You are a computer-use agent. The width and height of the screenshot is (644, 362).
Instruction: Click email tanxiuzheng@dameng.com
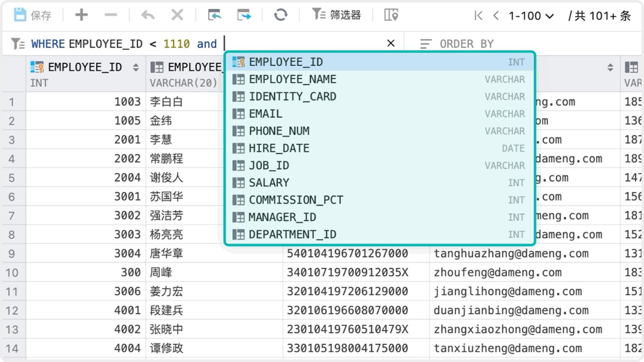508,348
